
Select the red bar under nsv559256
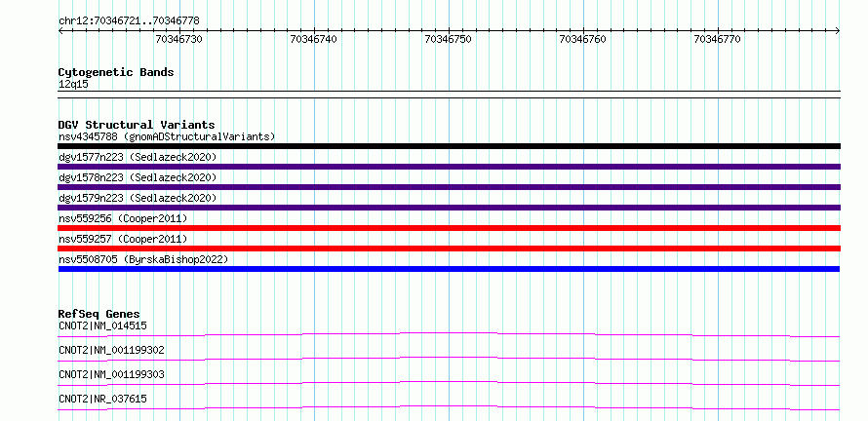pos(449,228)
